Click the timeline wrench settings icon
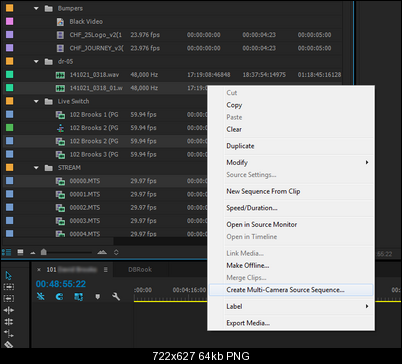Viewport: 402px width, 364px height. [x=116, y=296]
